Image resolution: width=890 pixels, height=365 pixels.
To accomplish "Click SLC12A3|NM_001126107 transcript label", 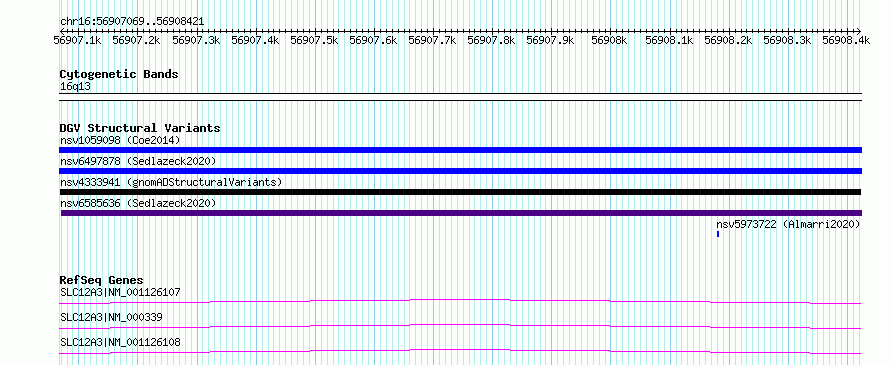I will click(x=120, y=293).
